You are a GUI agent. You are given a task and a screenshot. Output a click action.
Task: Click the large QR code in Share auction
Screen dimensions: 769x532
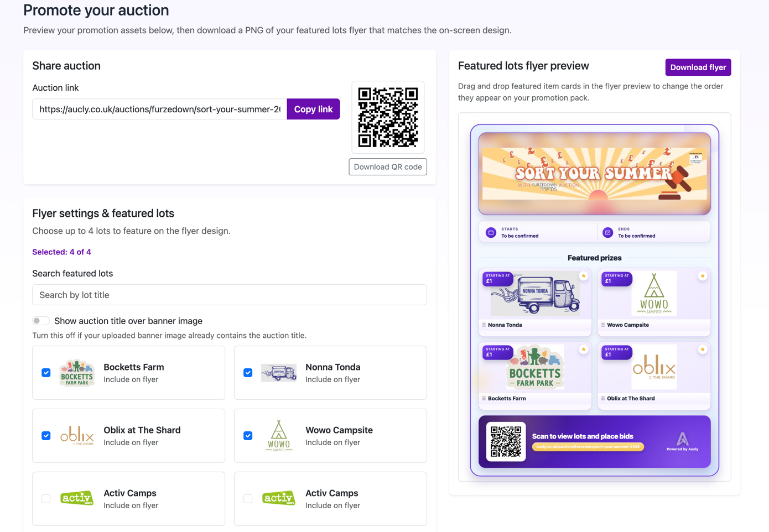click(388, 117)
